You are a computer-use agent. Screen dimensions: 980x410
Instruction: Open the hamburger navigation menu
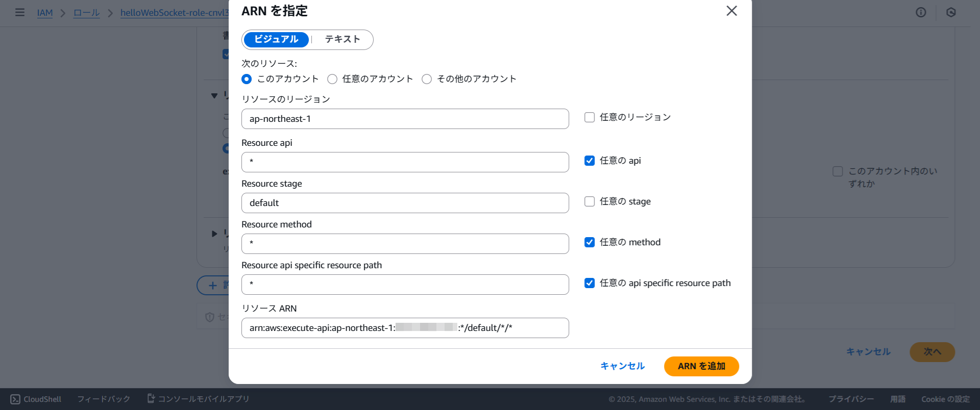[20, 12]
